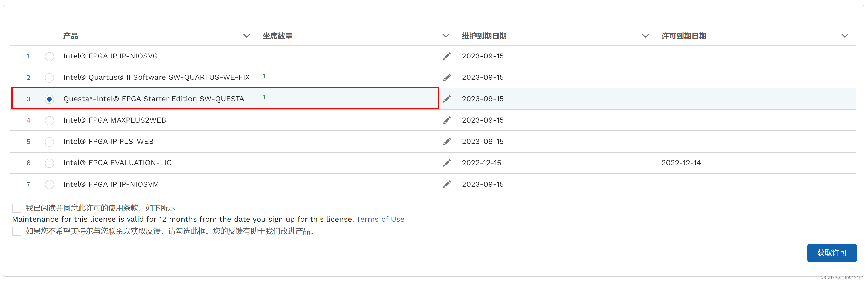Open the 许可到期日期 column dropdown chevron

coord(845,36)
